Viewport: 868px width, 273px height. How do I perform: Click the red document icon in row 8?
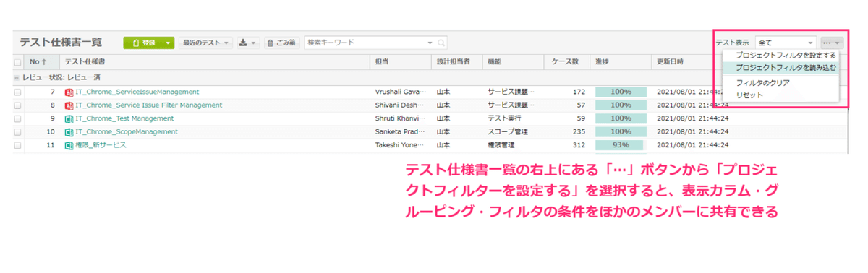point(69,105)
